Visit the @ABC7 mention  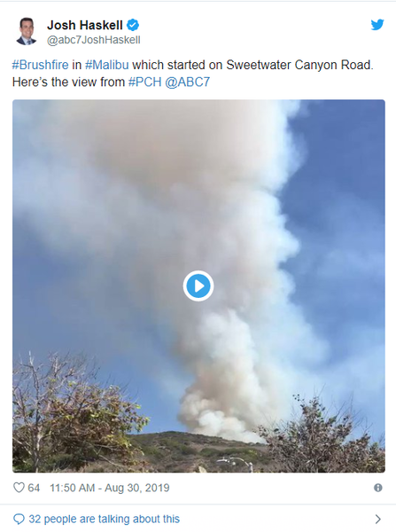point(188,82)
